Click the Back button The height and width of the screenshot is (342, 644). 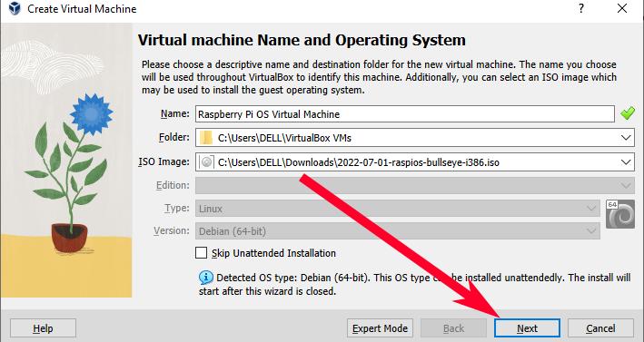click(x=453, y=328)
